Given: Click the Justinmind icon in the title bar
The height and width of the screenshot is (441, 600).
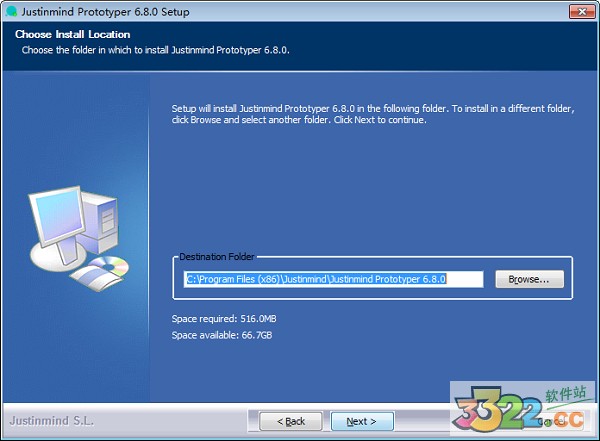Looking at the screenshot, I should (12, 11).
